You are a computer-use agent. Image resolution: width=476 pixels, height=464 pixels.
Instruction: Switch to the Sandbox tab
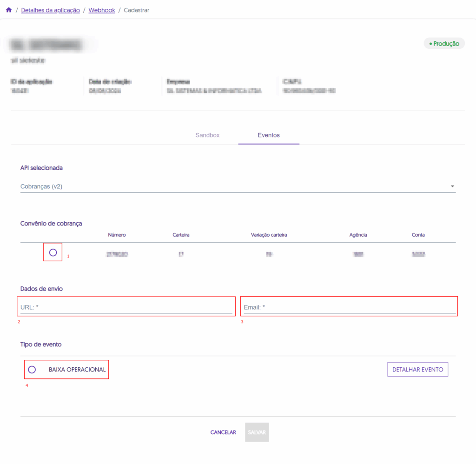click(x=207, y=135)
